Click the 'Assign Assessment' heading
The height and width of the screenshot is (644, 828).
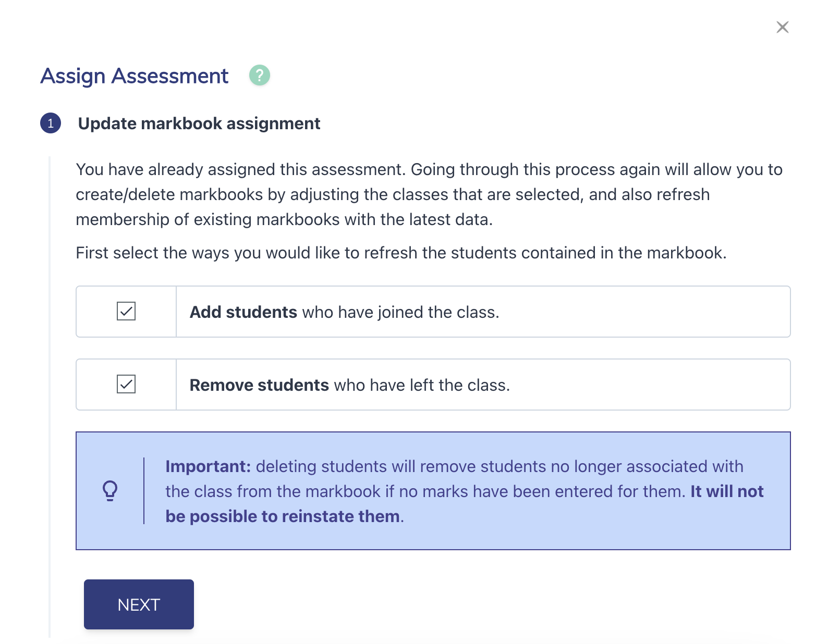pyautogui.click(x=135, y=76)
